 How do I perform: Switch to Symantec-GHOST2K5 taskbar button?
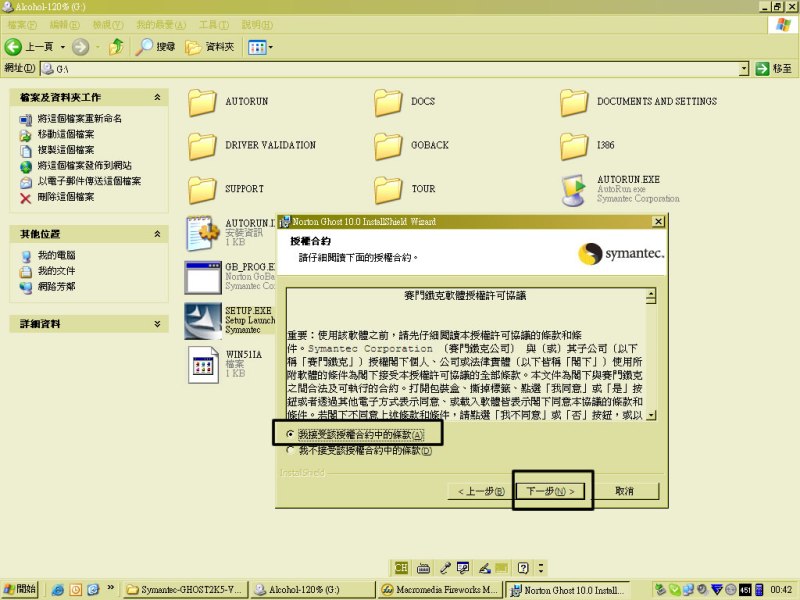pyautogui.click(x=186, y=590)
